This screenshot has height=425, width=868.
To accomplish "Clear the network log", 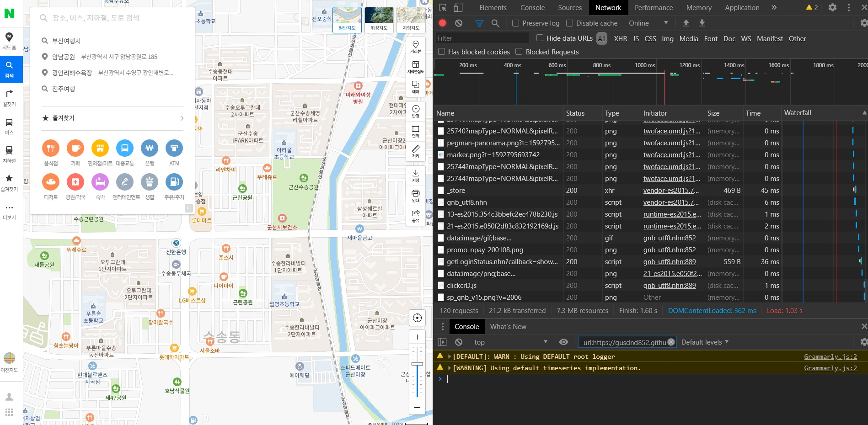I will coord(459,23).
